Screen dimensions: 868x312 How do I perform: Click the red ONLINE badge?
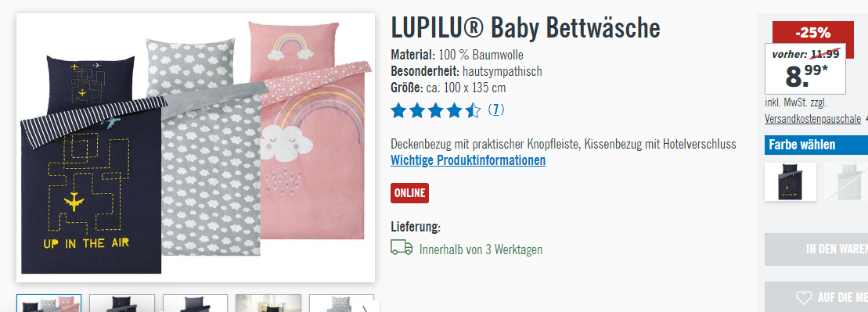[409, 193]
